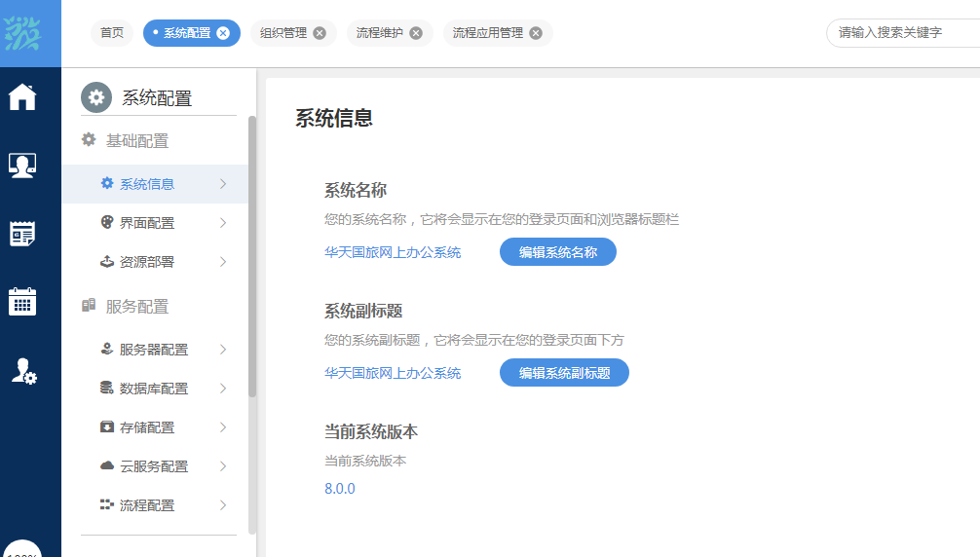Expand the 界面配置 chevron arrow

click(x=223, y=223)
